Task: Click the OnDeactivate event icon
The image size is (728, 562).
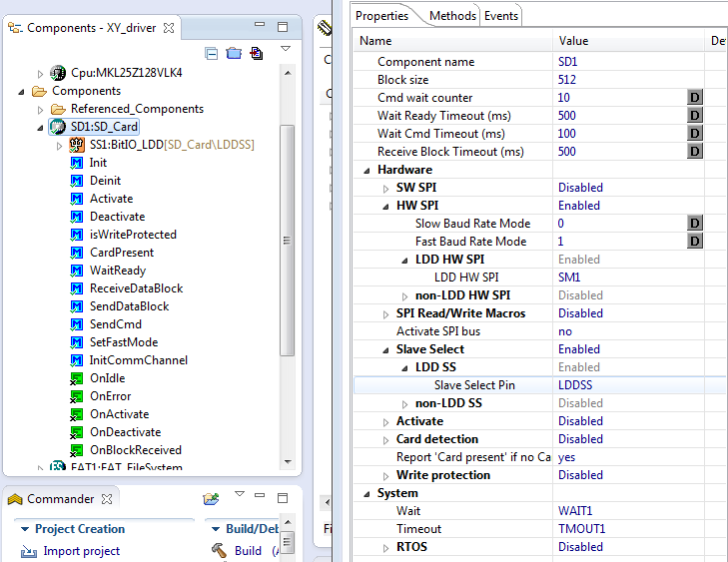Action: click(76, 432)
